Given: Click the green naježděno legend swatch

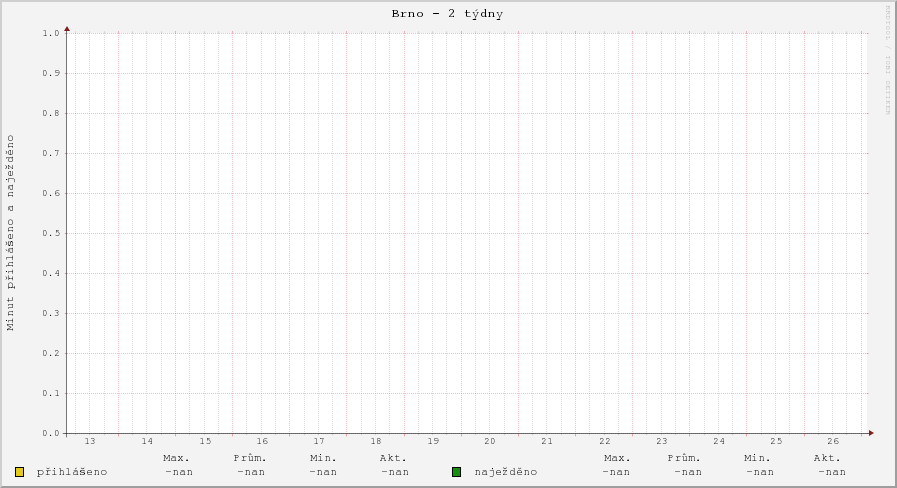Looking at the screenshot, I should click(x=456, y=472).
